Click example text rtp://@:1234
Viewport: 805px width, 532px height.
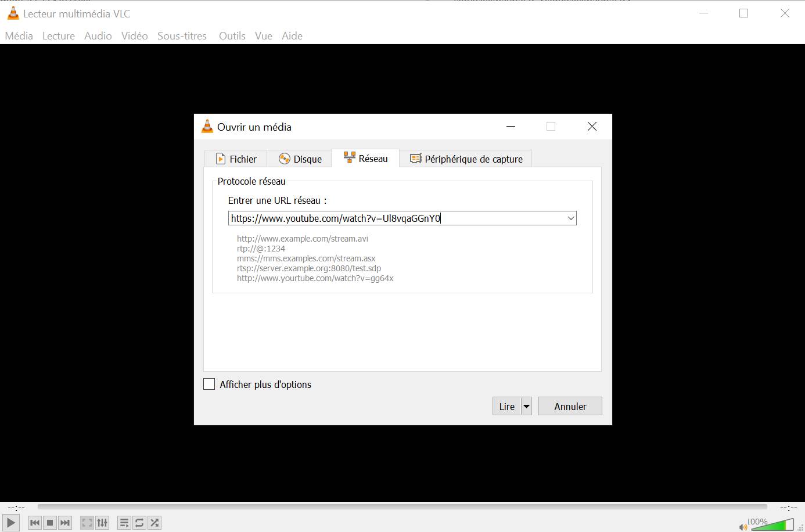tap(261, 249)
